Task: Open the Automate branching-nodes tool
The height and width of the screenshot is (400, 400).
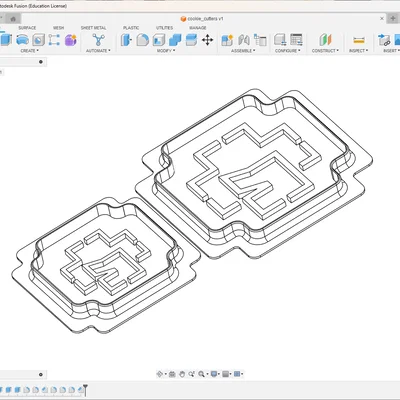Action: coord(98,40)
